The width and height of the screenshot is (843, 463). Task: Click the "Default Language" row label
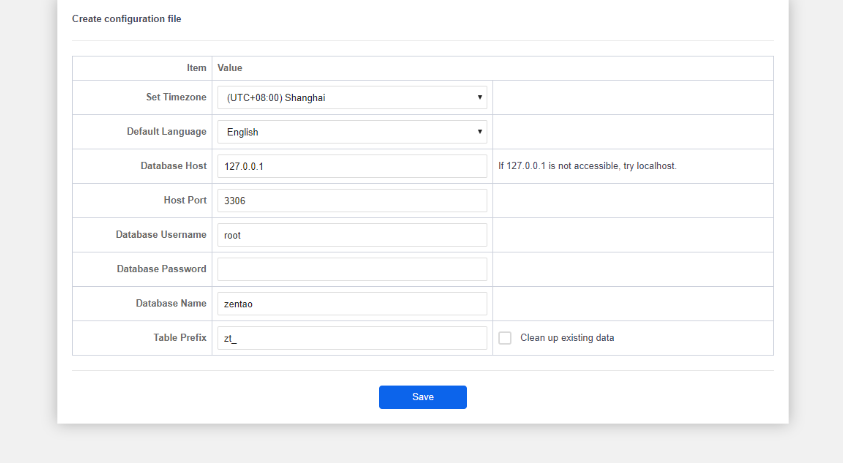click(166, 132)
